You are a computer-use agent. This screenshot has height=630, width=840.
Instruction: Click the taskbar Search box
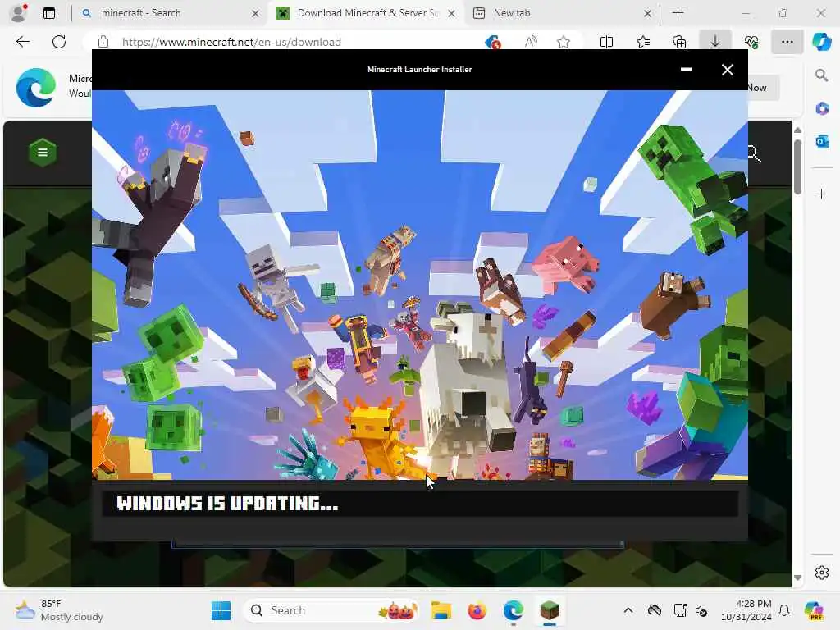coord(331,610)
